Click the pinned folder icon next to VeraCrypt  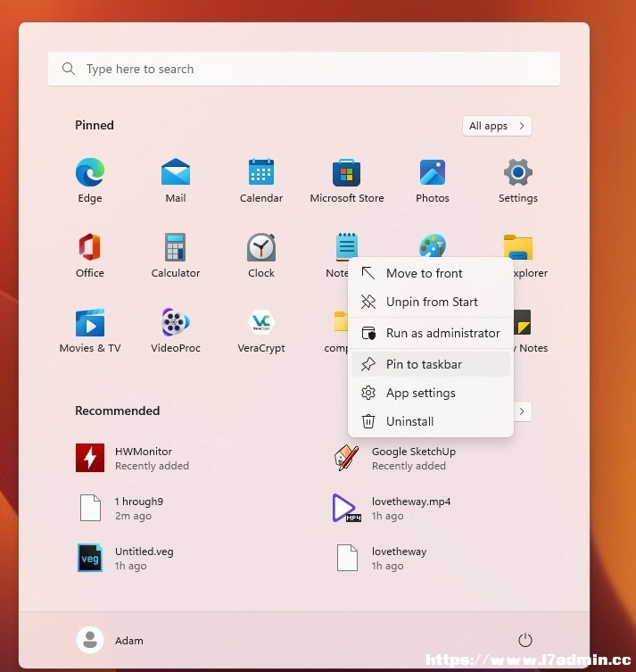pyautogui.click(x=341, y=321)
